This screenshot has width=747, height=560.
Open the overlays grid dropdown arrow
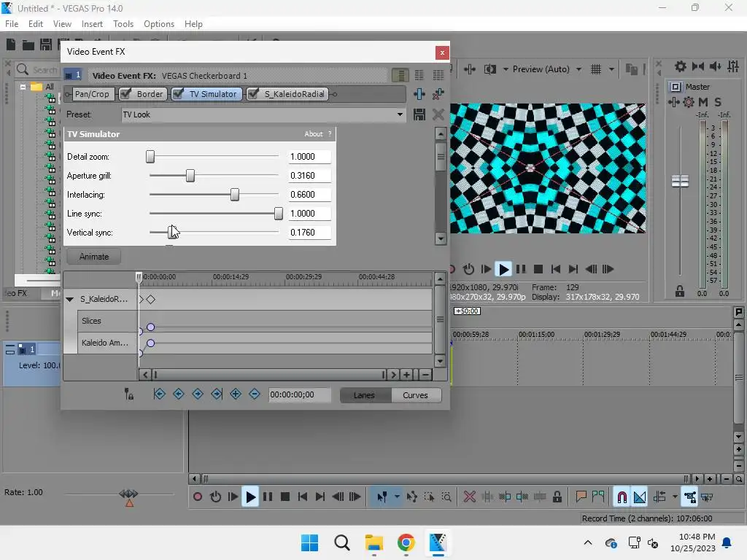click(611, 69)
